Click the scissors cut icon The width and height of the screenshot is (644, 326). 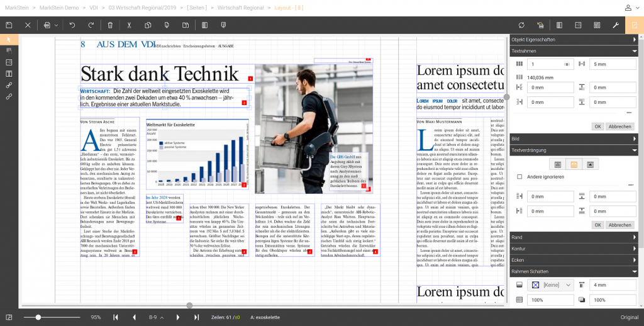pyautogui.click(x=129, y=25)
